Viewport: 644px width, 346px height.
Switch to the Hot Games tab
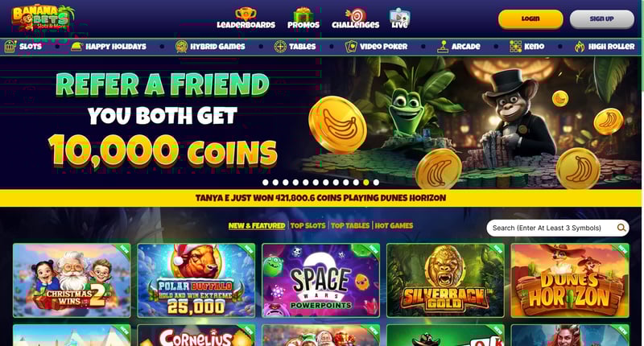pyautogui.click(x=394, y=226)
